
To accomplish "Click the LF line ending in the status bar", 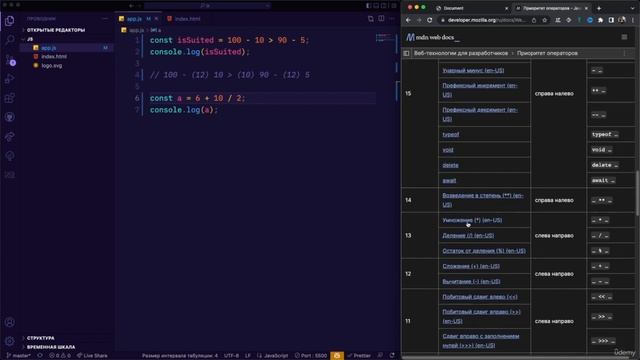I will (x=248, y=356).
